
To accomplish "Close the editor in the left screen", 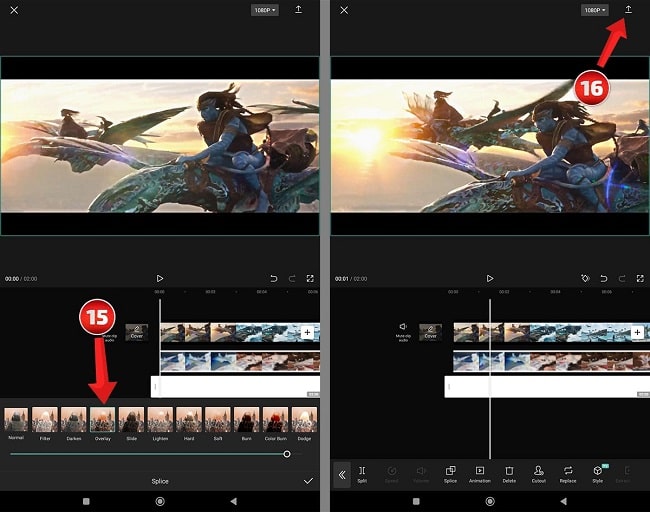I will (14, 10).
